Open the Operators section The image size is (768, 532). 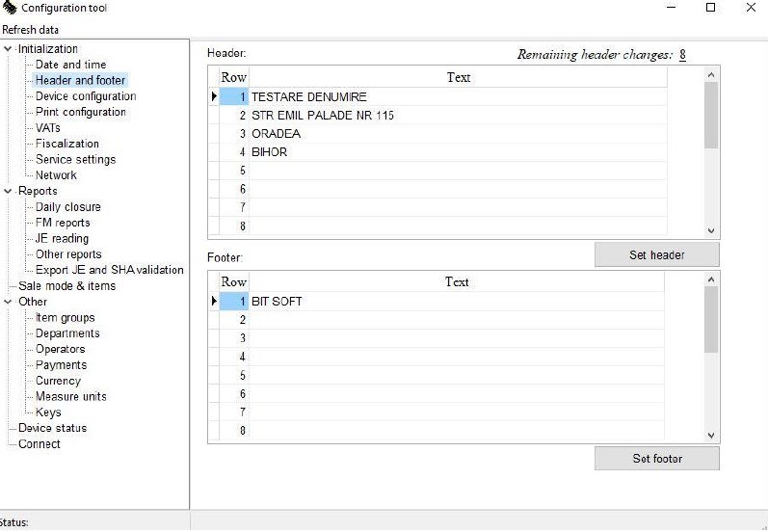point(61,349)
